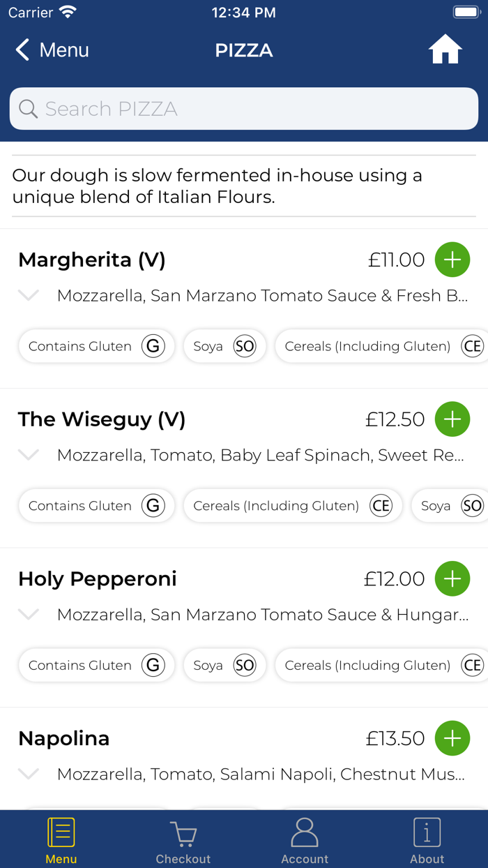
Task: Tap the back chevron next to Menu
Action: click(22, 50)
